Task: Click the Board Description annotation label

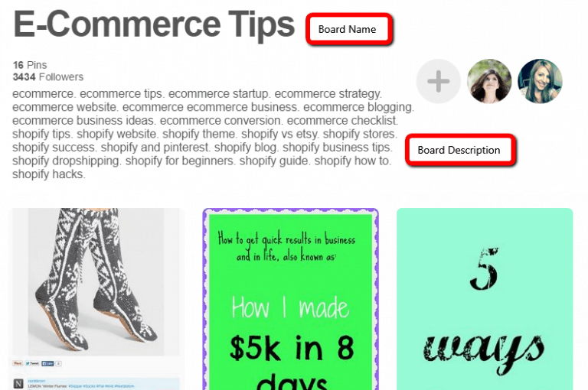Action: coord(460,150)
